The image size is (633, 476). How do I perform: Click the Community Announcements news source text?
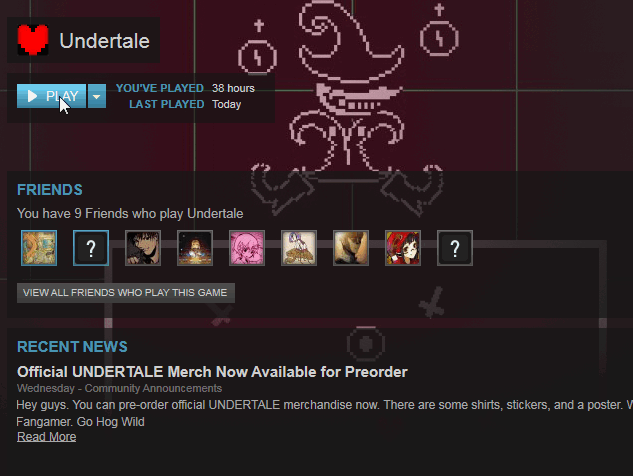tap(153, 388)
